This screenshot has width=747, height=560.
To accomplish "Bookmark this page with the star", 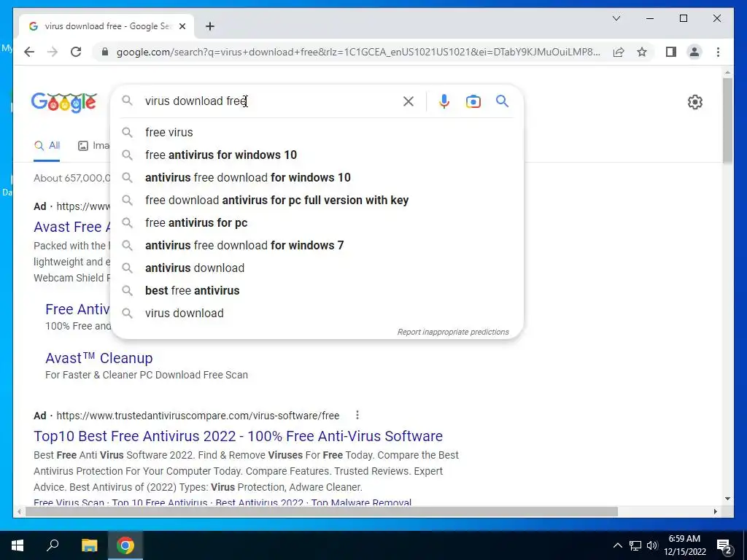I will [642, 52].
